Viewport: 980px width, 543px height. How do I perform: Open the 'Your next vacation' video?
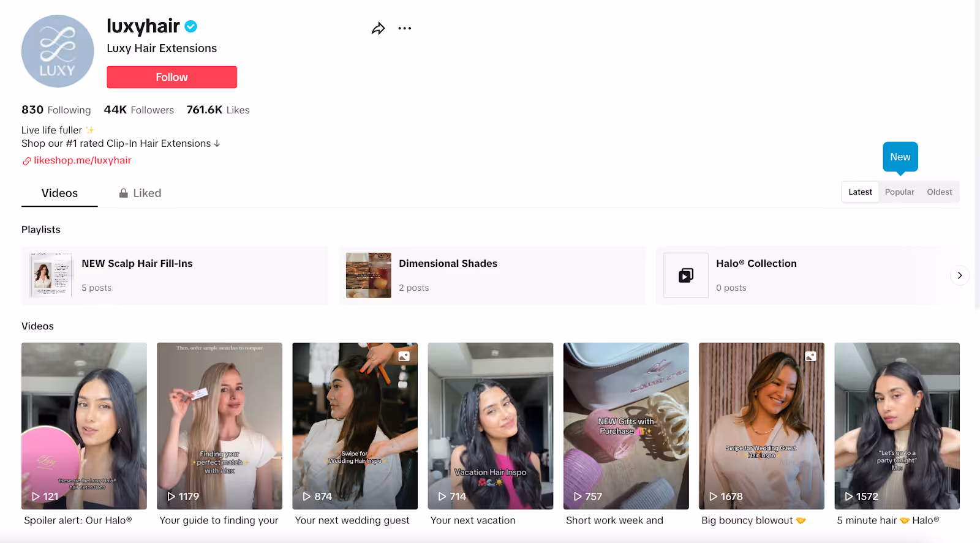[490, 426]
